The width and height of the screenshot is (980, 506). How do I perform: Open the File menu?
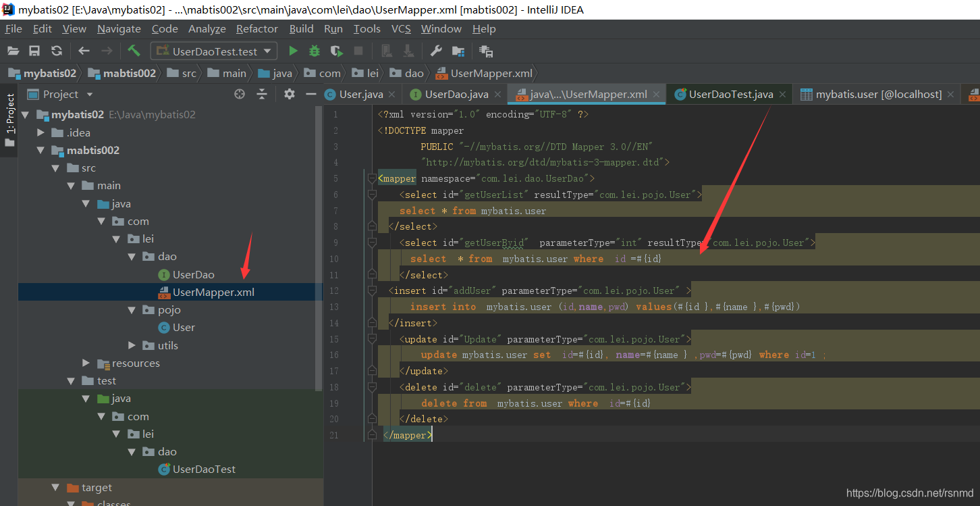13,28
